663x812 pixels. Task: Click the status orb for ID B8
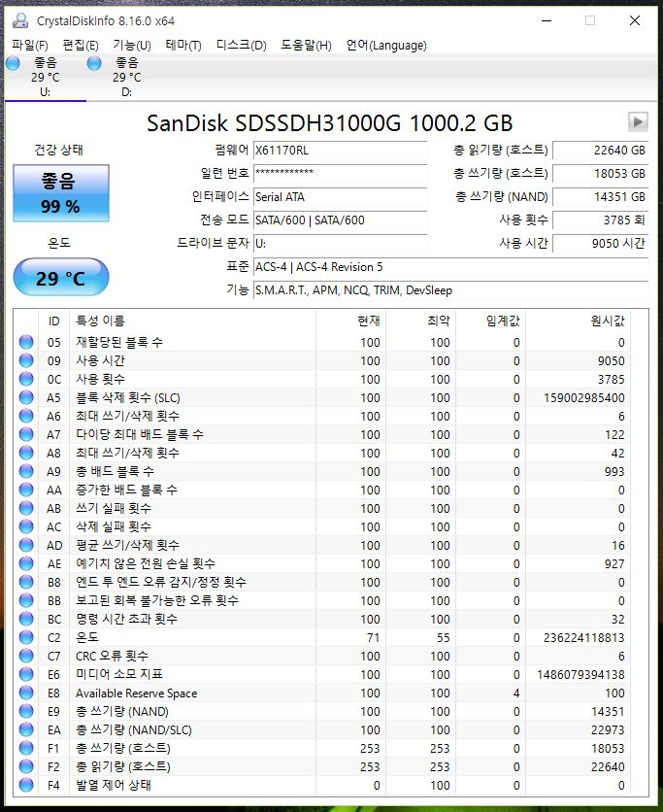pyautogui.click(x=26, y=582)
